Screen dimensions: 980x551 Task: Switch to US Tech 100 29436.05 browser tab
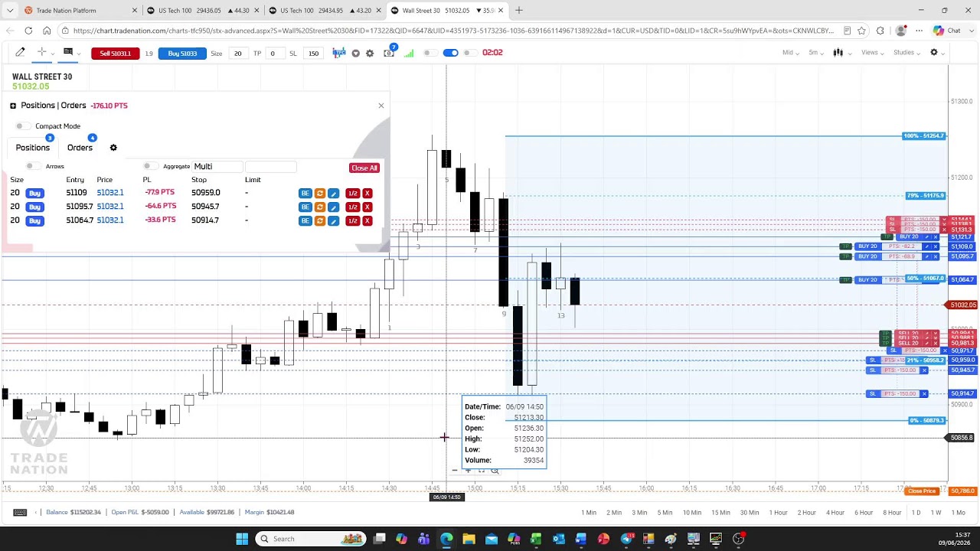pyautogui.click(x=204, y=11)
